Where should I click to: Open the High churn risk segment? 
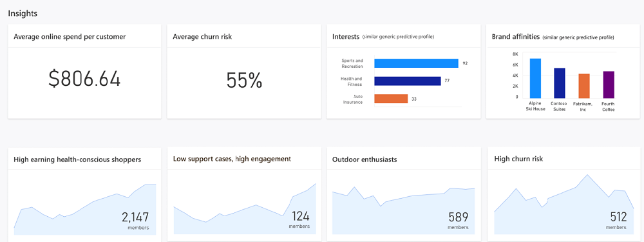518,159
